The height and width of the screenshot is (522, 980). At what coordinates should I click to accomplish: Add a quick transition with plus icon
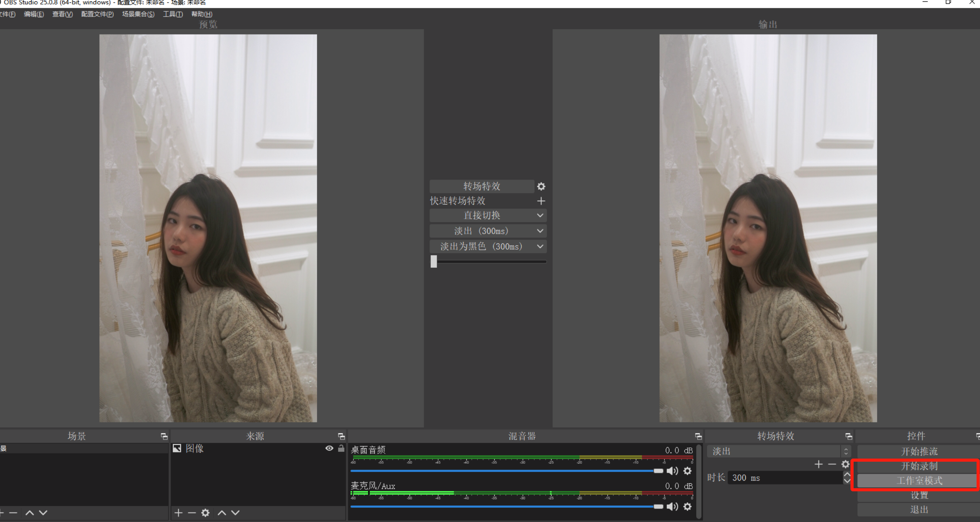(x=541, y=201)
